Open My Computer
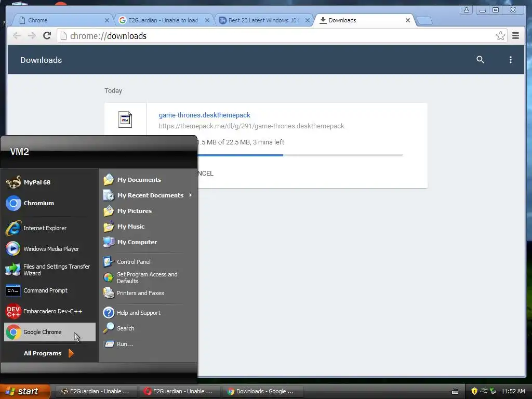Image resolution: width=532 pixels, height=399 pixels. click(148, 242)
